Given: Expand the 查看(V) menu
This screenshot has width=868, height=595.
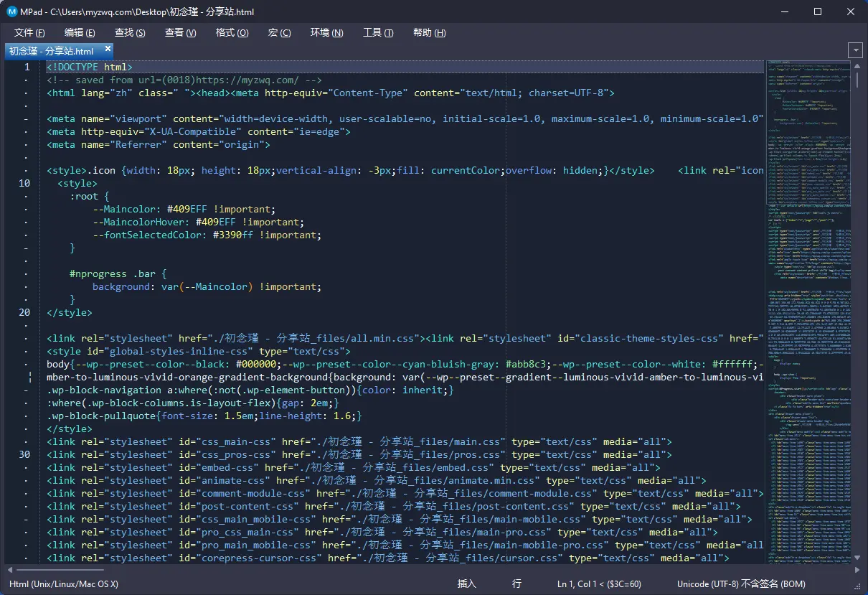Looking at the screenshot, I should tap(180, 33).
